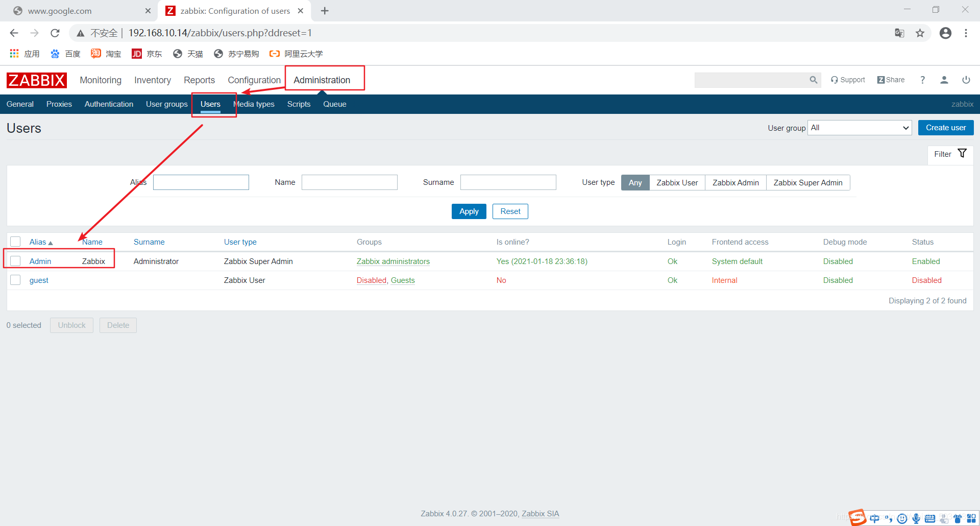
Task: Open the Guests group link
Action: pos(403,280)
